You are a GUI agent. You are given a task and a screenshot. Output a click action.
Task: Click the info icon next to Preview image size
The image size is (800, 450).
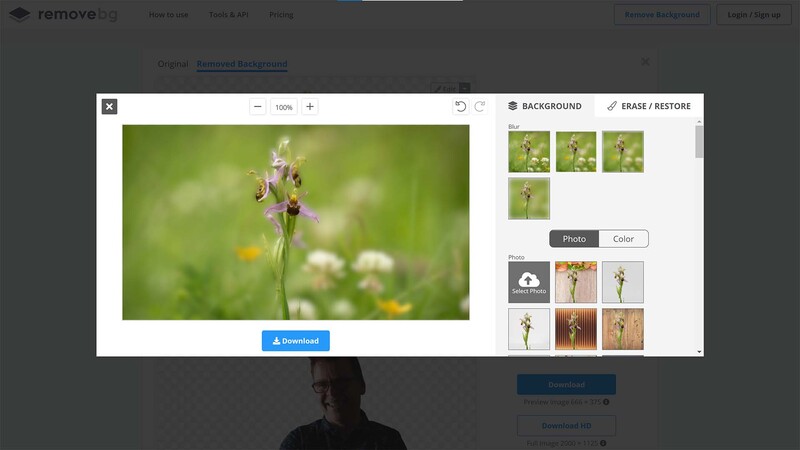pyautogui.click(x=606, y=402)
